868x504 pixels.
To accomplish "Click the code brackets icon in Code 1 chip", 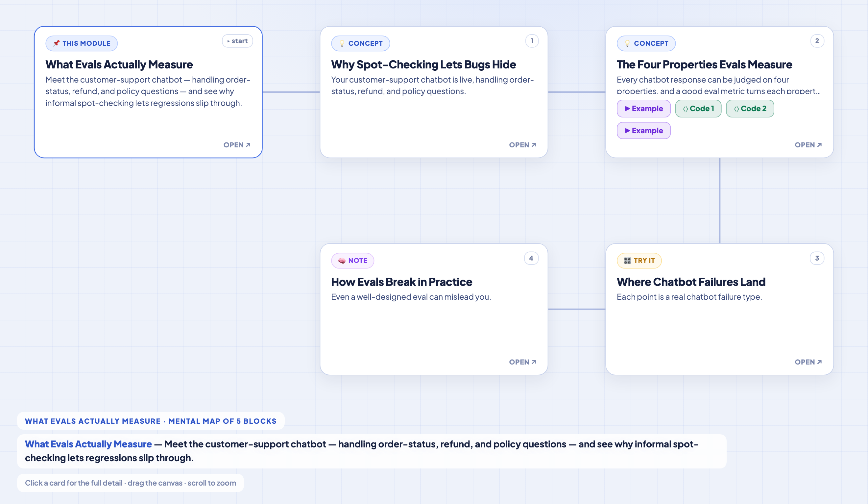I will [x=686, y=109].
